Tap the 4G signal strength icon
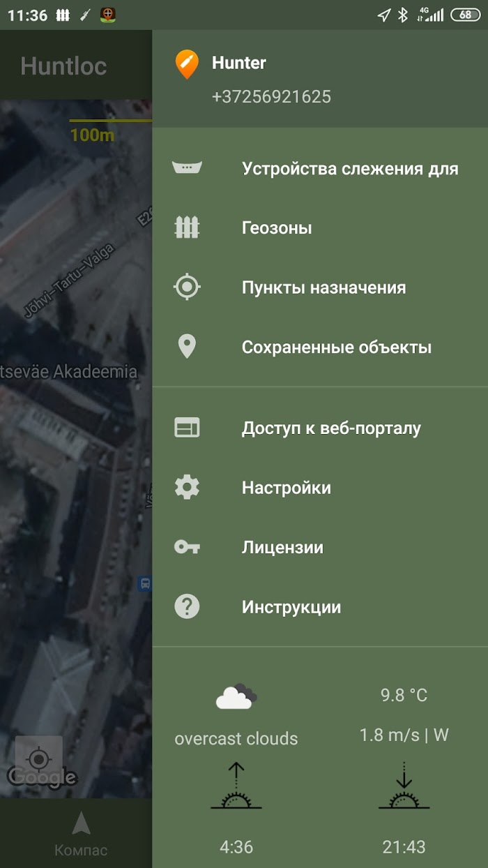488x868 pixels. pyautogui.click(x=429, y=15)
